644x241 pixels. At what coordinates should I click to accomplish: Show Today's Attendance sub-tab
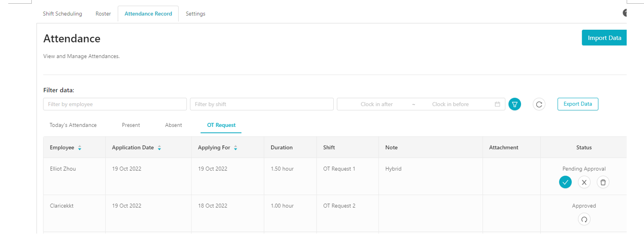[73, 125]
